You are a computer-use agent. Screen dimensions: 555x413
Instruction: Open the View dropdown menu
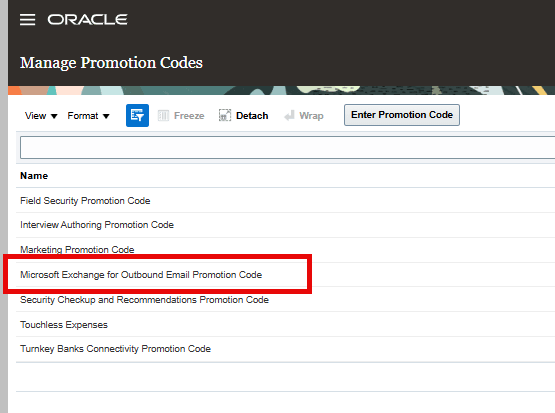click(41, 116)
